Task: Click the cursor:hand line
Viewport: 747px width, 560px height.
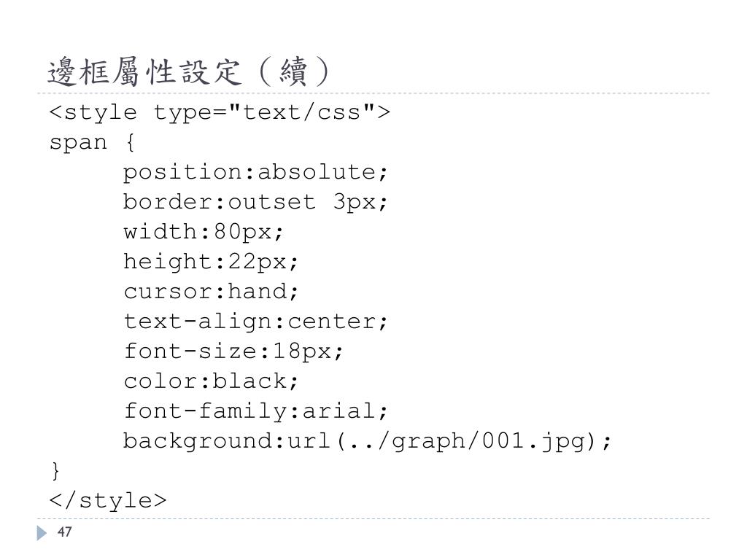Action: [x=211, y=292]
